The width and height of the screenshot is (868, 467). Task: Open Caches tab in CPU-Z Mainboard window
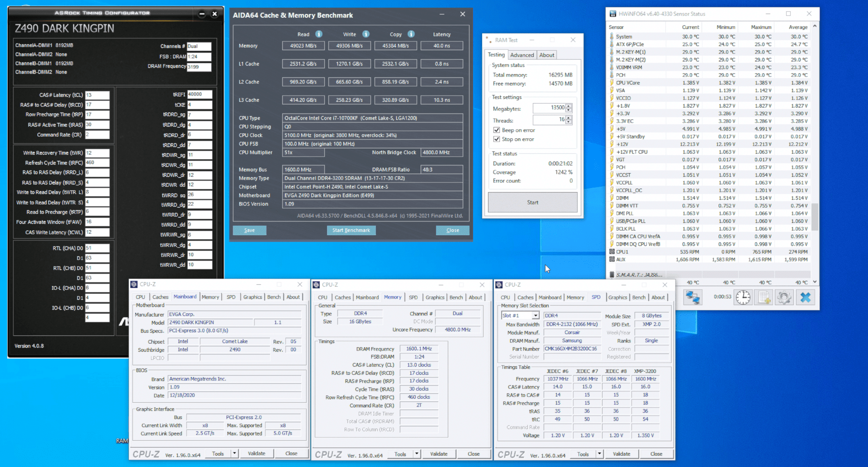click(160, 297)
